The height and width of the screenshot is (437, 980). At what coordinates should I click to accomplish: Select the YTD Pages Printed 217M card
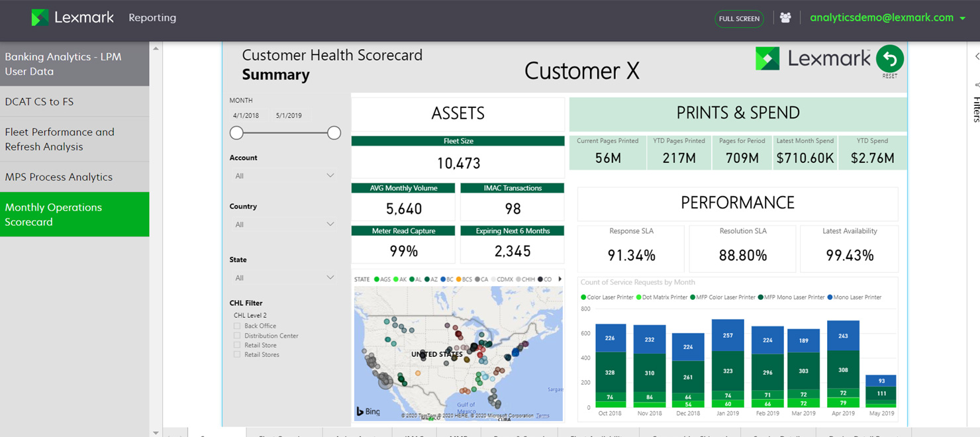[x=679, y=152]
